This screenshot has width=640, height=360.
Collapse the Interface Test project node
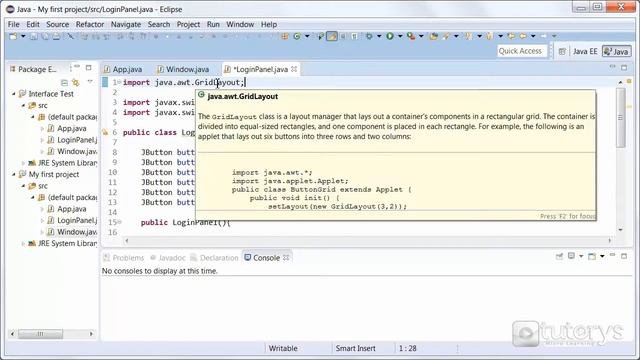coord(13,94)
